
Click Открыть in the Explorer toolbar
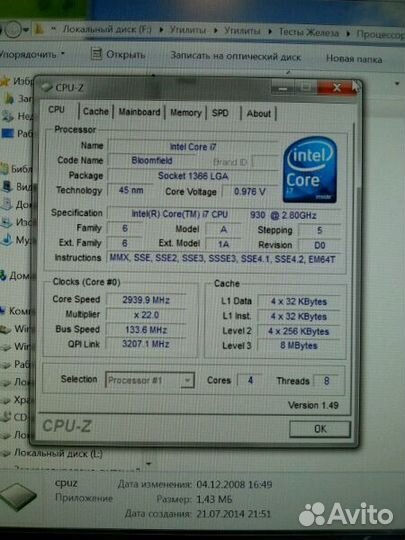point(118,54)
